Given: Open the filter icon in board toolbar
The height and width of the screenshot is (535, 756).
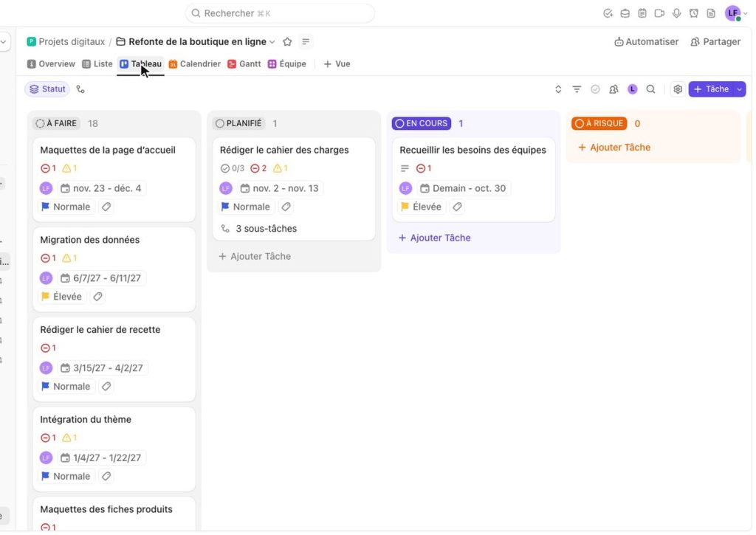Looking at the screenshot, I should [577, 89].
